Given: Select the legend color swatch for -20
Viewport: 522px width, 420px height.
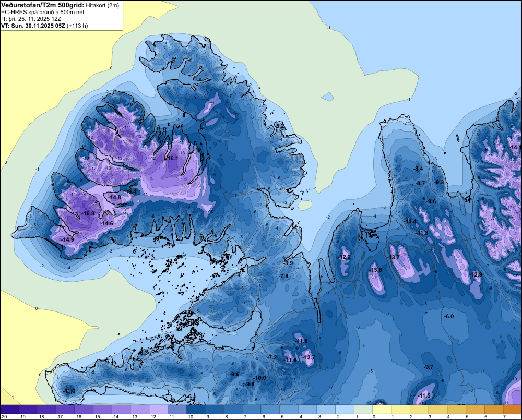Looking at the screenshot, I should [x=9, y=410].
